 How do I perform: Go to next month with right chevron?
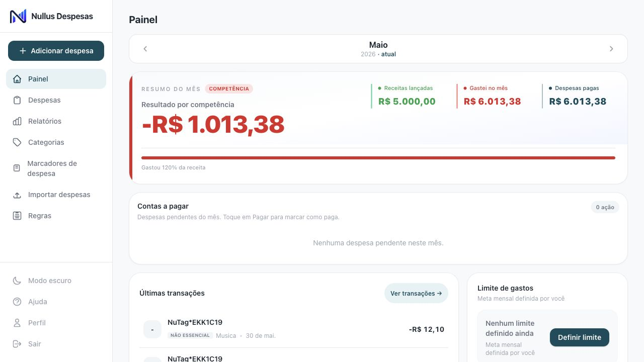coord(611,49)
